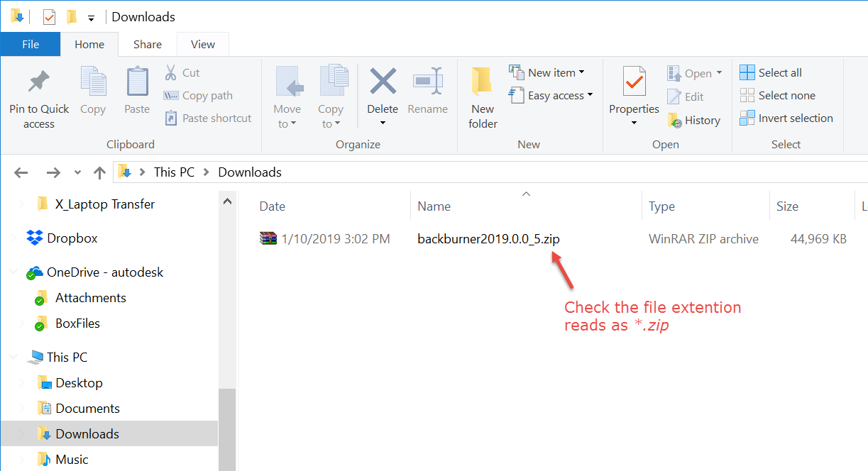
Task: Click the WinRAR archive file icon
Action: point(268,238)
